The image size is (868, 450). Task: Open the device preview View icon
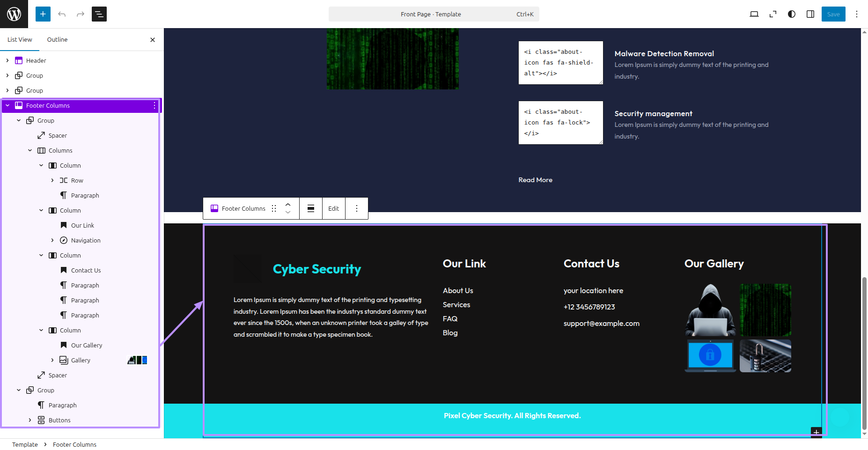point(754,14)
